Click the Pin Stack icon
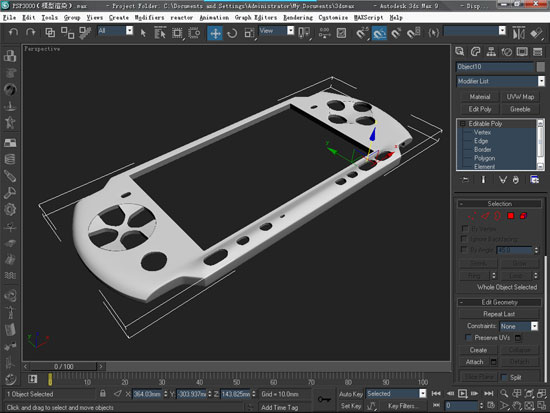 click(x=465, y=180)
